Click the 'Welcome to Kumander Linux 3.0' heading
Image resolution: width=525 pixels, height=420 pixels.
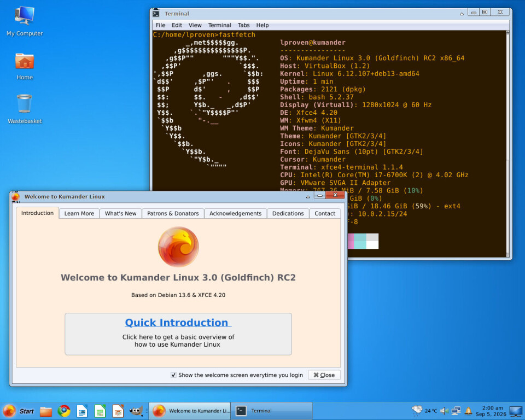point(178,278)
